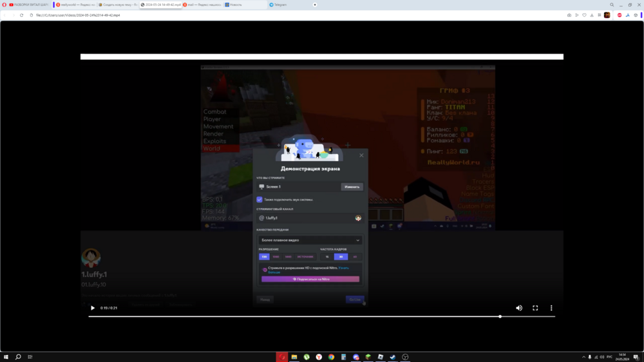Open Steam from taskbar
644x362 pixels.
[x=393, y=357]
